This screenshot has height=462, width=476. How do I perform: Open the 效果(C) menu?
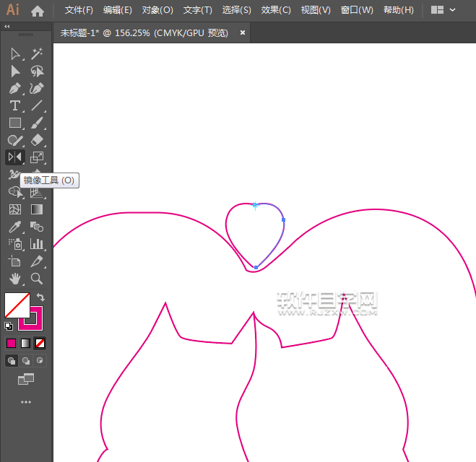point(276,10)
